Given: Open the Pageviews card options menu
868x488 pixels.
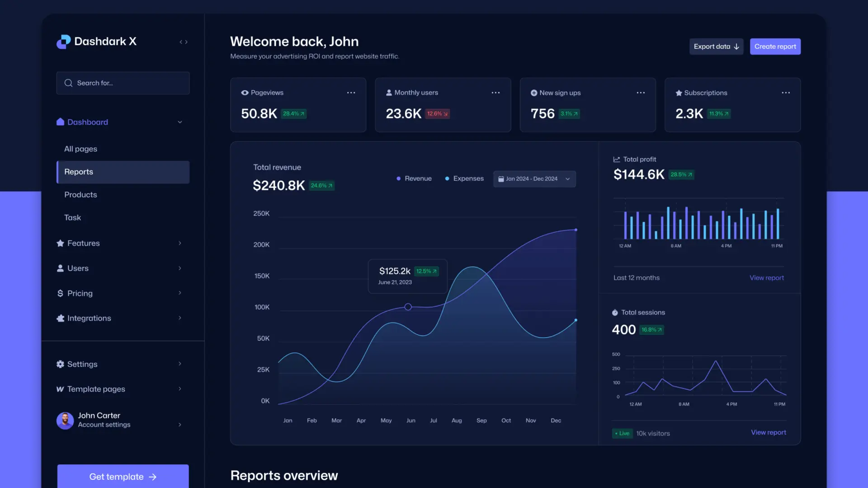Looking at the screenshot, I should 351,93.
